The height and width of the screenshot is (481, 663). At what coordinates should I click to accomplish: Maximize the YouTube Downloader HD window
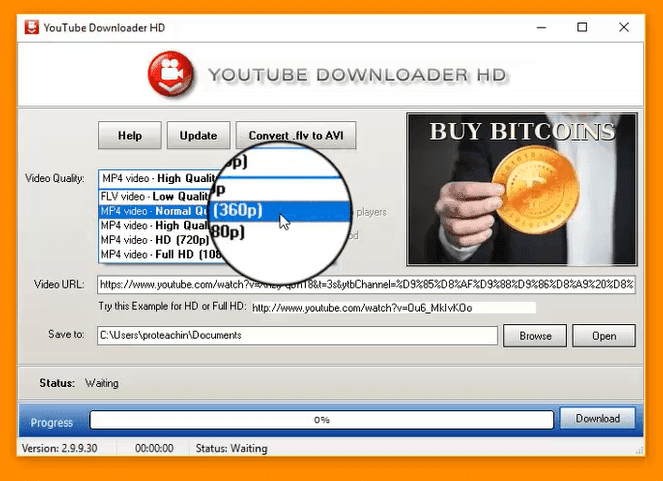pyautogui.click(x=582, y=27)
